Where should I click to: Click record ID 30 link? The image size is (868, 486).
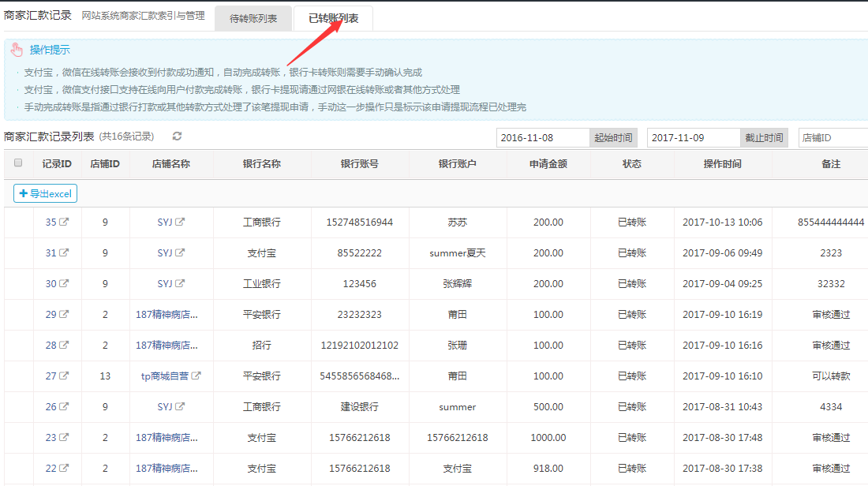coord(51,284)
